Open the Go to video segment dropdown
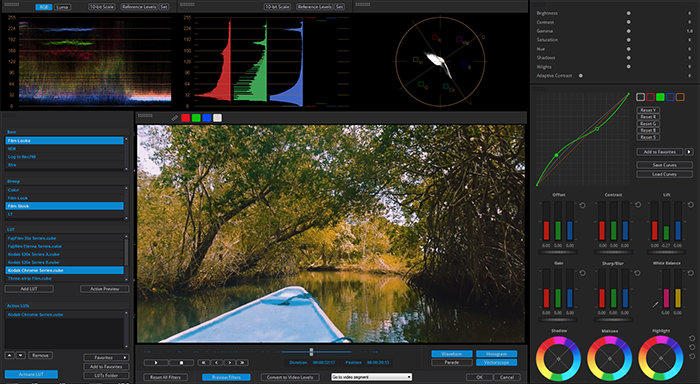Image resolution: width=700 pixels, height=384 pixels. 371,377
